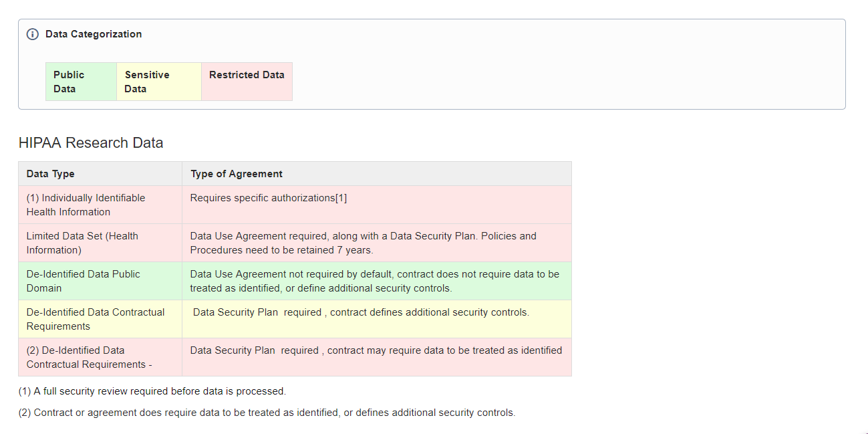Select the green Public Data legend cell
Image resolution: width=868 pixels, height=434 pixels.
[81, 82]
